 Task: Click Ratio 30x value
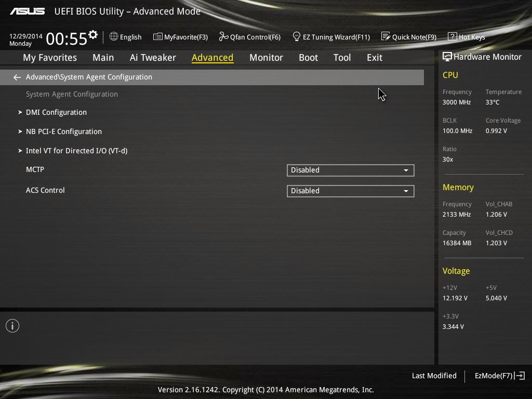pos(447,159)
